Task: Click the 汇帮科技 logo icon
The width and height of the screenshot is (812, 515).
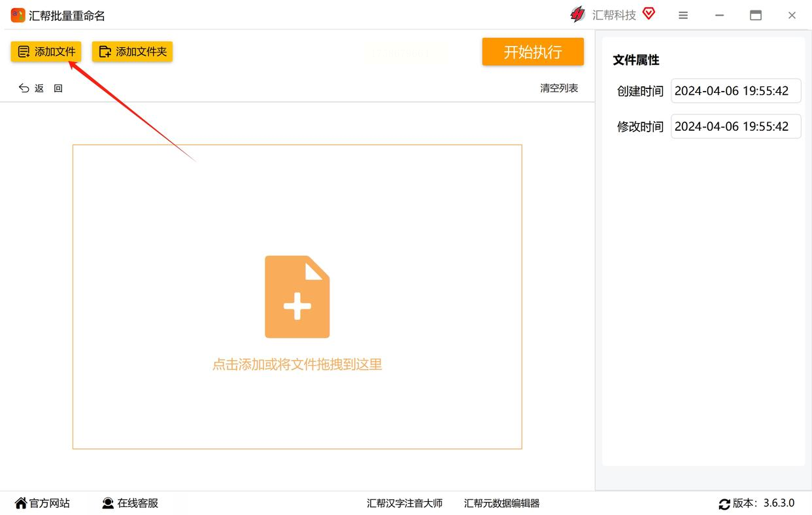Action: pos(577,14)
